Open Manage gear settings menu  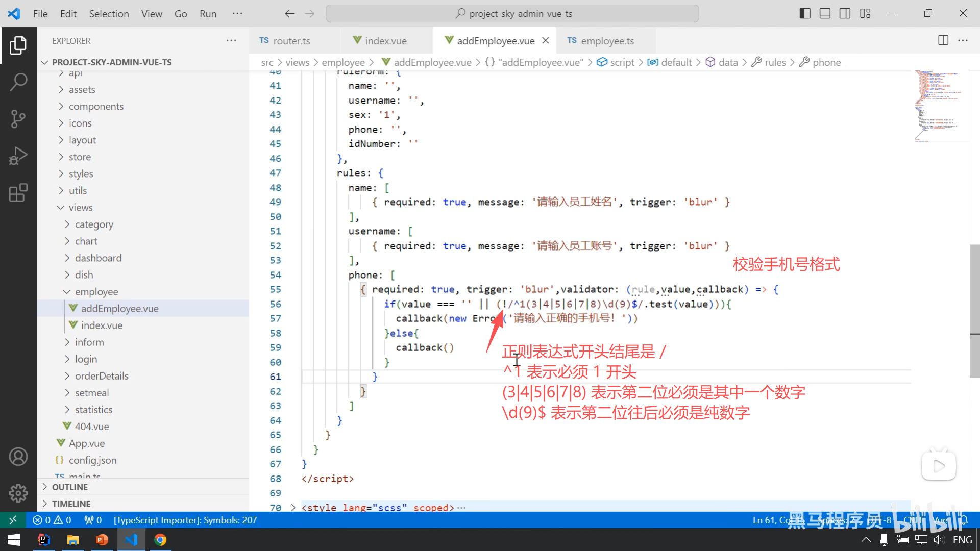pyautogui.click(x=18, y=493)
